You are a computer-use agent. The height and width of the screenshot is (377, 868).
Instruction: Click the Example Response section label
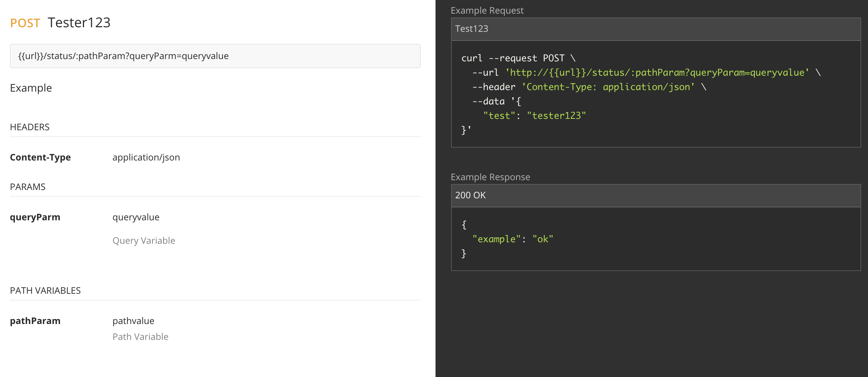point(490,177)
